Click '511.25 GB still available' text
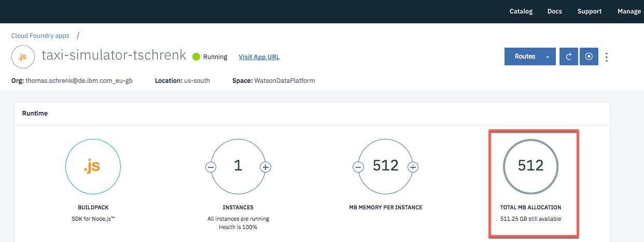Image resolution: width=644 pixels, height=242 pixels. click(x=530, y=219)
